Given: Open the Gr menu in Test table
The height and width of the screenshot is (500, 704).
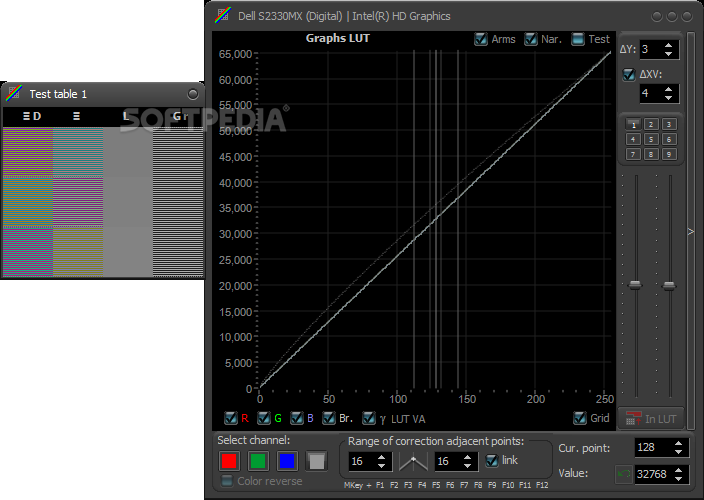Looking at the screenshot, I should pyautogui.click(x=180, y=116).
